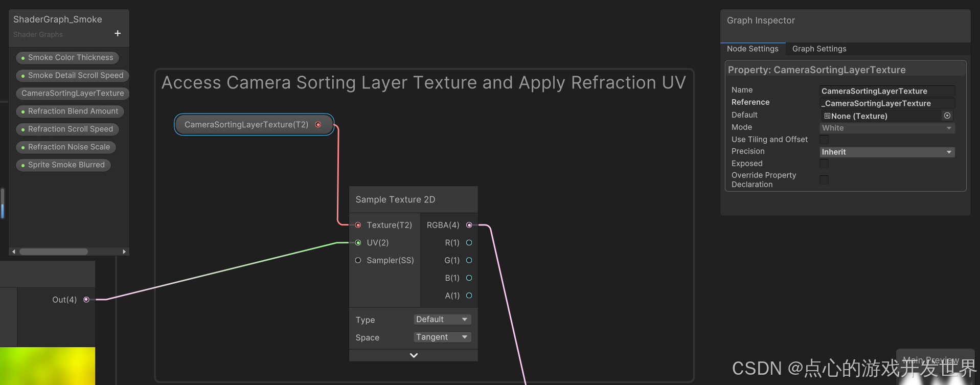Open the Precision Inherit dropdown
This screenshot has width=980, height=385.
pyautogui.click(x=886, y=152)
